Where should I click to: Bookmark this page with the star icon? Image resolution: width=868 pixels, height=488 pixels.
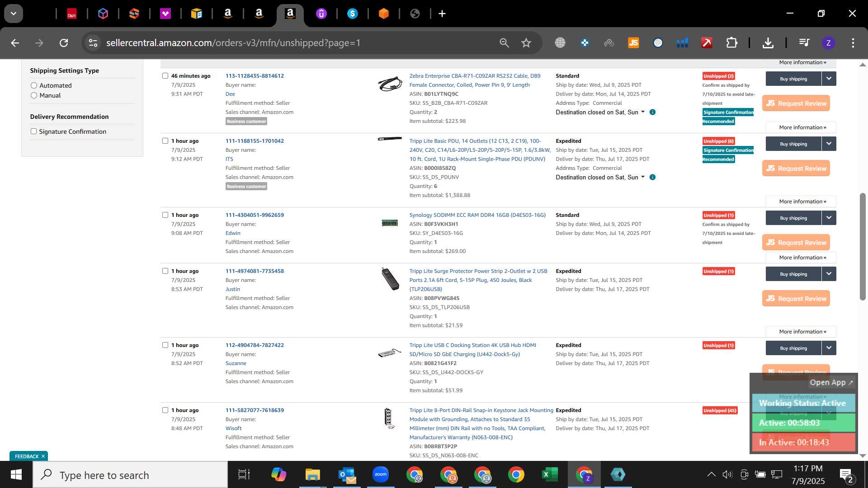[526, 43]
